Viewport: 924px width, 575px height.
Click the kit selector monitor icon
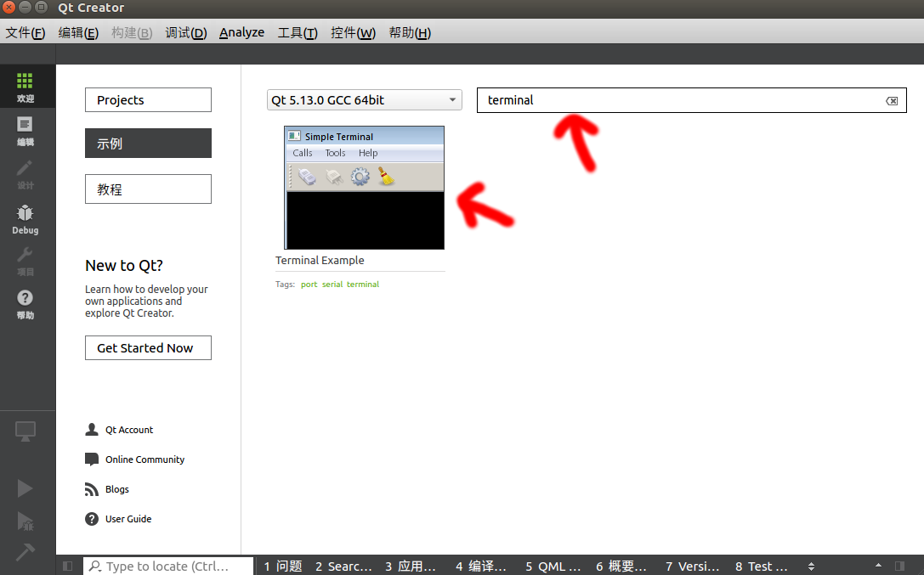tap(25, 431)
